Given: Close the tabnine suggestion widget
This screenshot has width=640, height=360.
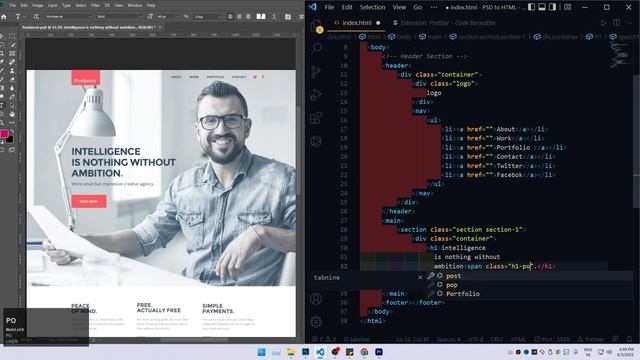Looking at the screenshot, I should coord(420,277).
